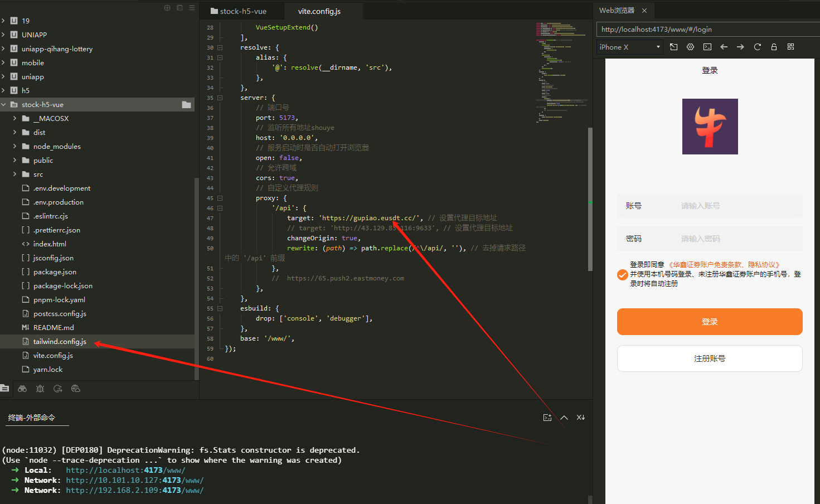This screenshot has height=504, width=820.
Task: Click the locate-file target icon above project tree
Action: [167, 8]
